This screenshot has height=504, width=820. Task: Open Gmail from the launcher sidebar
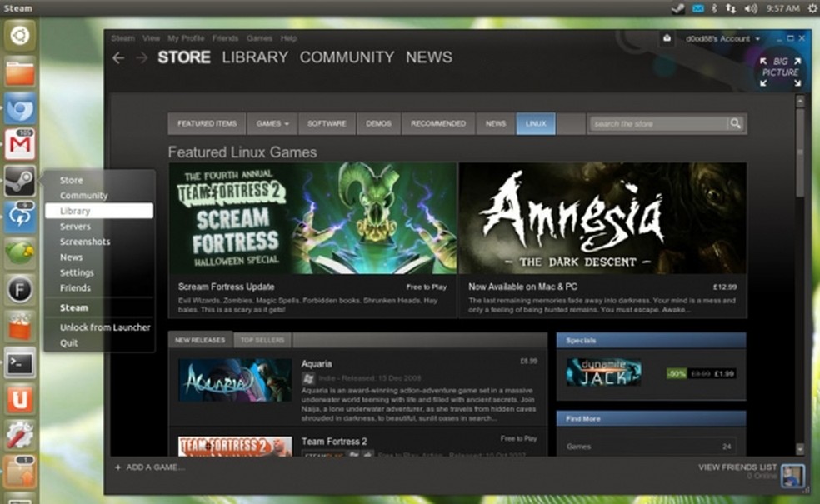pos(18,146)
